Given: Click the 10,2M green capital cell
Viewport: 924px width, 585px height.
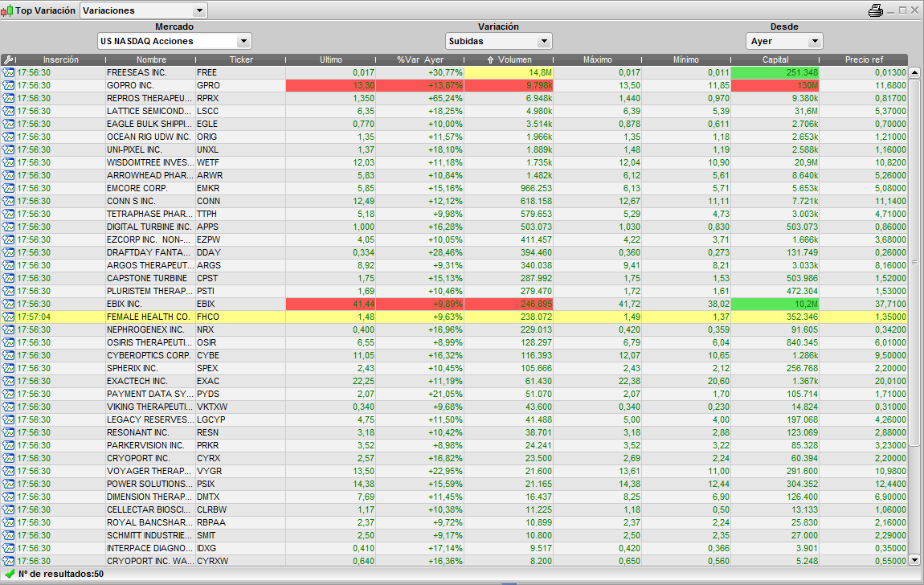Looking at the screenshot, I should [775, 304].
